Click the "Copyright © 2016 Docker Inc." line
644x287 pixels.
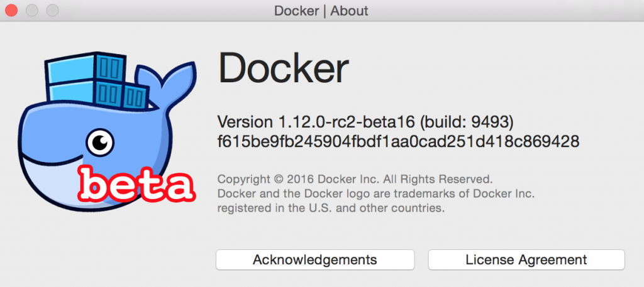click(355, 179)
